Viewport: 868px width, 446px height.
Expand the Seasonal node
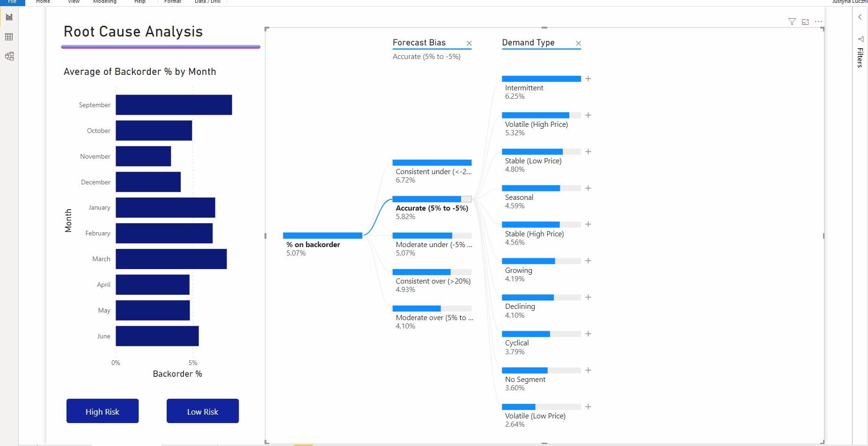(x=588, y=188)
